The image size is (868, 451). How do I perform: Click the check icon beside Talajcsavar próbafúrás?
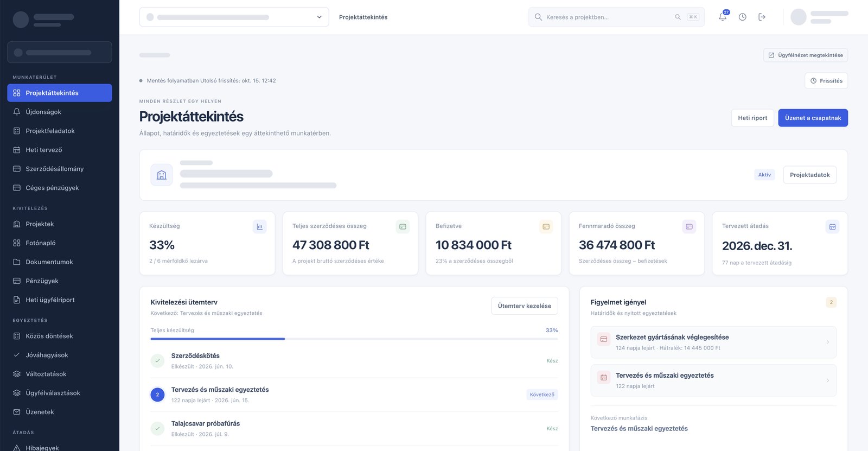tap(157, 429)
